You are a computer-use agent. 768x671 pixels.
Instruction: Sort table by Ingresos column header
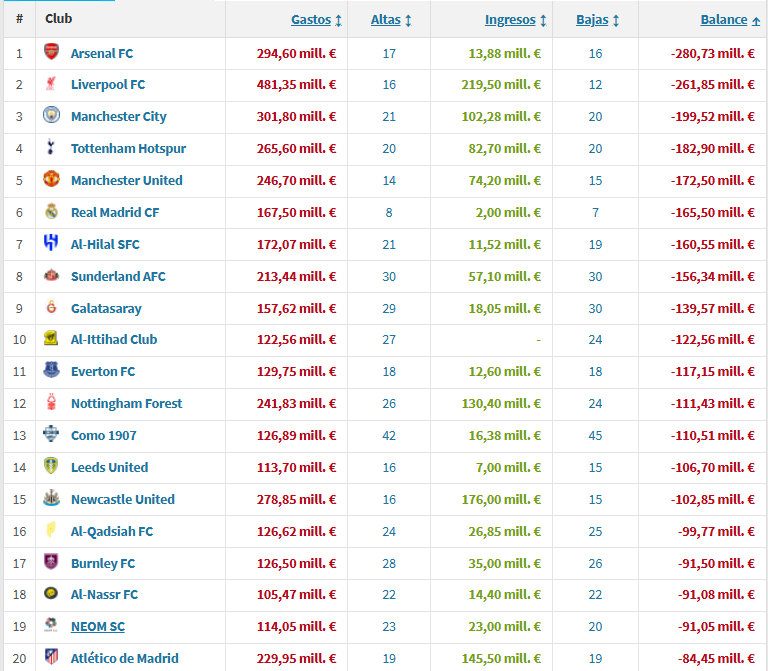tap(515, 20)
